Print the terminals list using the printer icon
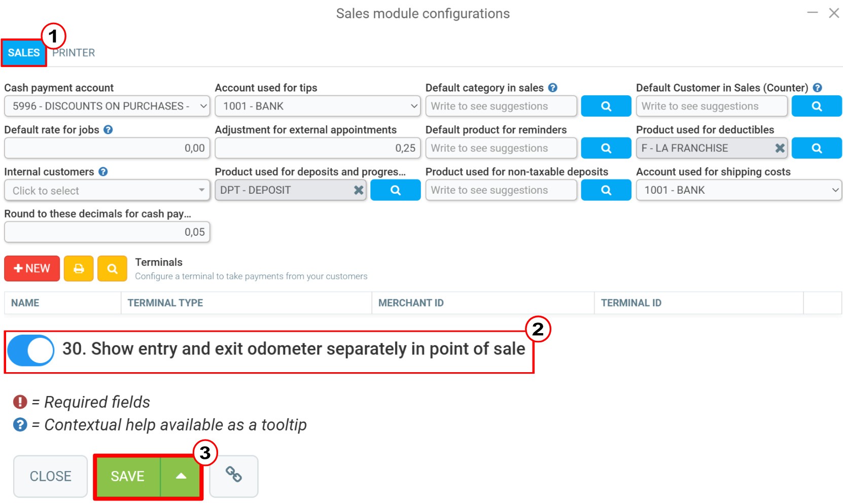The height and width of the screenshot is (504, 843). [79, 268]
